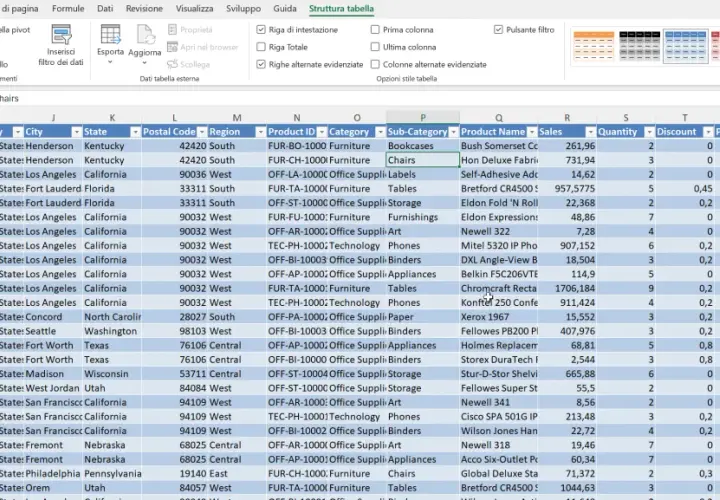Select the West Jordan city cell
Screen dimensions: 720x500
53,388
